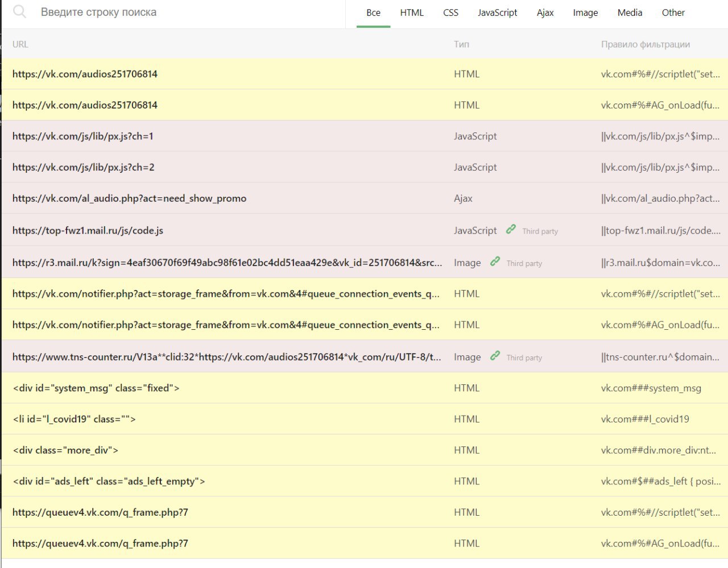Select the div class="more_div" element row
Viewport: 728px width, 568px height.
point(364,450)
